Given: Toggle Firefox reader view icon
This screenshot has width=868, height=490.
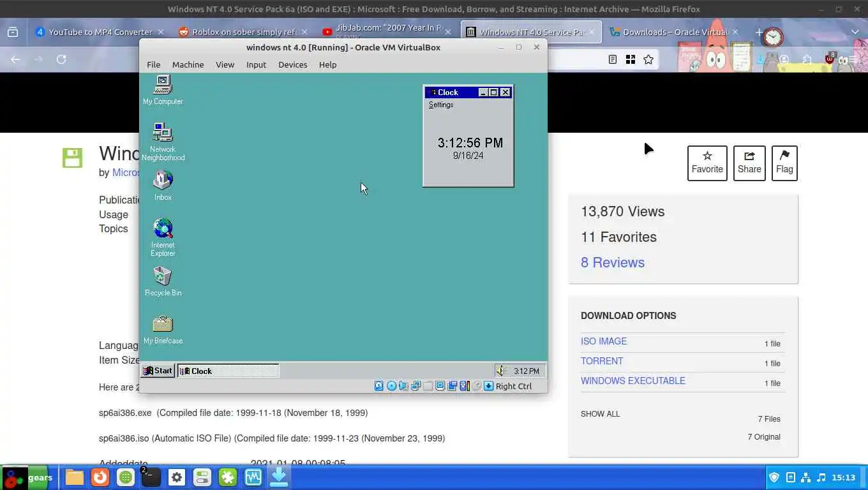Looking at the screenshot, I should click(613, 59).
